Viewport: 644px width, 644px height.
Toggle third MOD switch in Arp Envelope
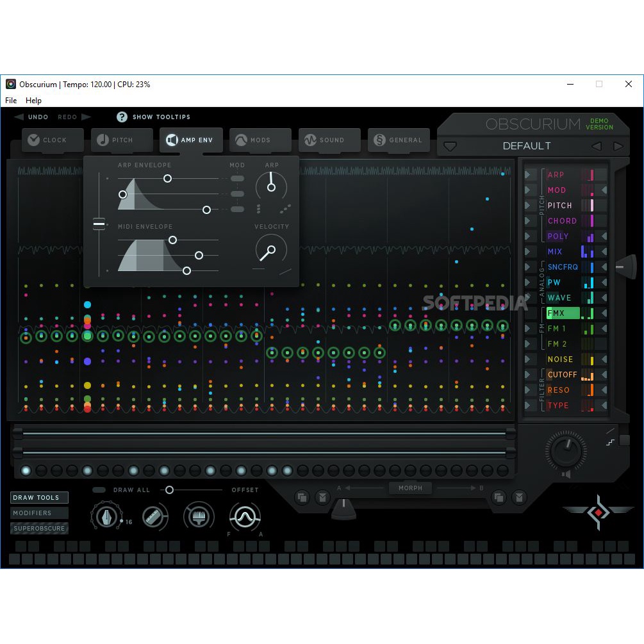coord(237,210)
